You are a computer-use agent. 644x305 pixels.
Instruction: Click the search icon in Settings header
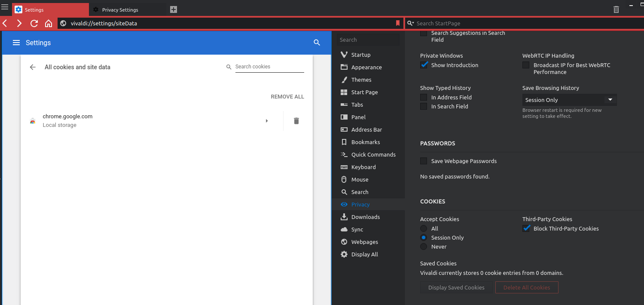317,43
